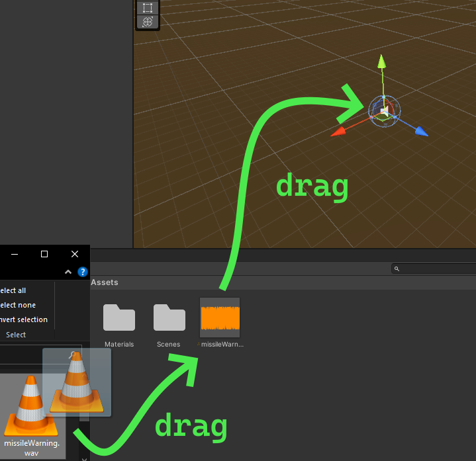Select missileWarning.wav file in Explorer

(30, 410)
